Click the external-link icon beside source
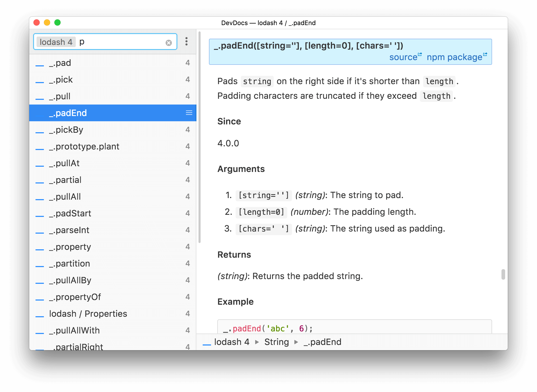The height and width of the screenshot is (392, 537). tap(420, 54)
